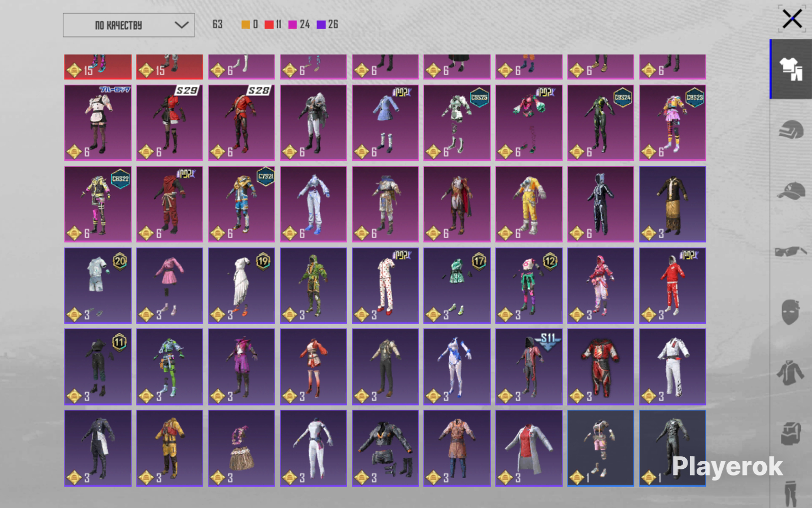Select the blue-tier pink shorts outfit
This screenshot has width=812, height=508.
(x=601, y=449)
